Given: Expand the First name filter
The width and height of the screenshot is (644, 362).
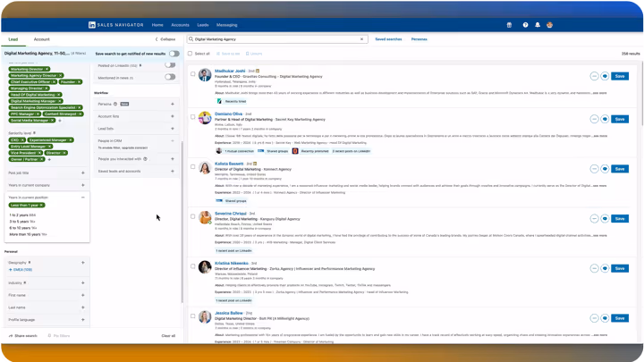Looking at the screenshot, I should click(83, 295).
